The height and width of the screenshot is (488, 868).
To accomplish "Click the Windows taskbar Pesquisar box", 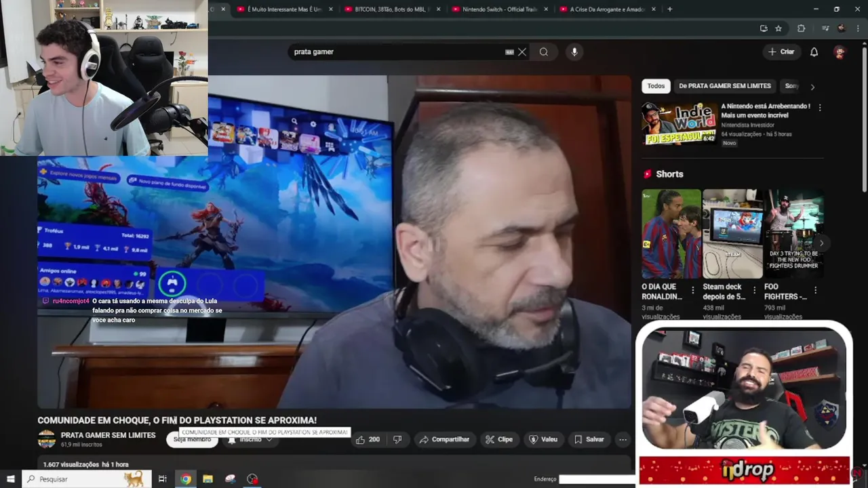I will 87,479.
